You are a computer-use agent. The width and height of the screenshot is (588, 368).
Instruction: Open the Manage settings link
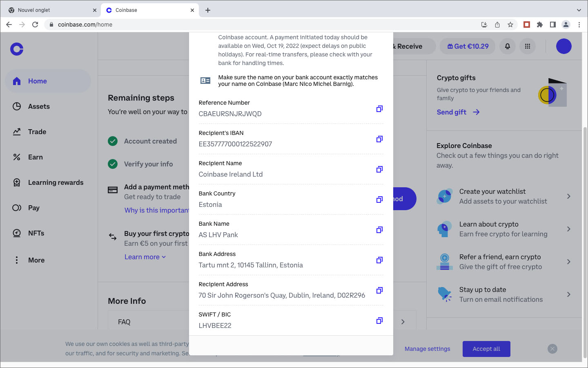coord(427,349)
